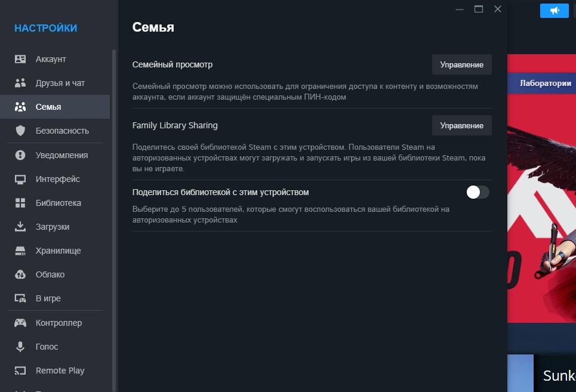
Task: Click the Security shield icon
Action: click(20, 131)
